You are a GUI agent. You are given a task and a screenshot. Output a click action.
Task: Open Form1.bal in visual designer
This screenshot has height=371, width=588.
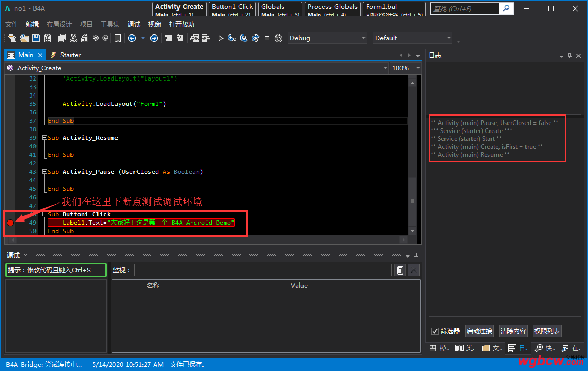pos(394,9)
